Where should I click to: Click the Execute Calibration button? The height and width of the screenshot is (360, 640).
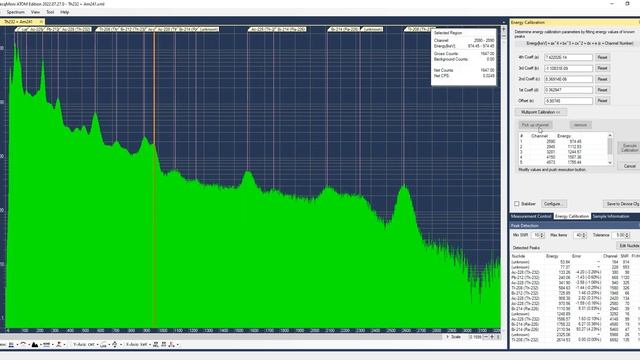pos(630,148)
